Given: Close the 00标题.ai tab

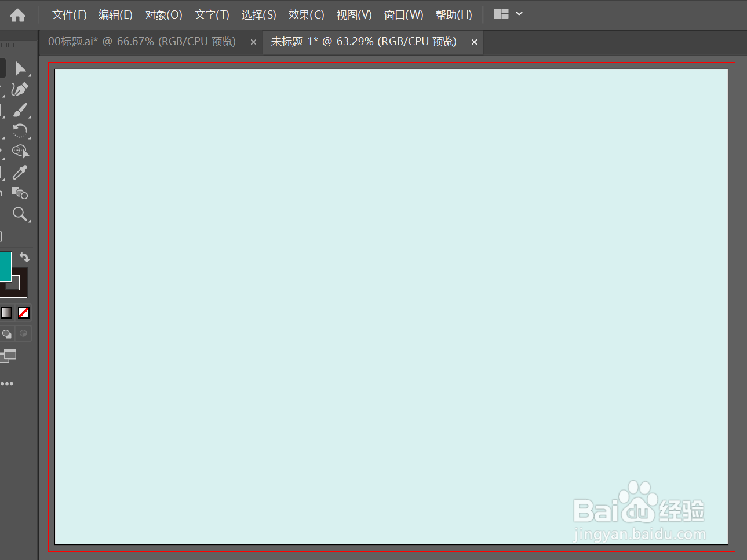Looking at the screenshot, I should coord(253,42).
